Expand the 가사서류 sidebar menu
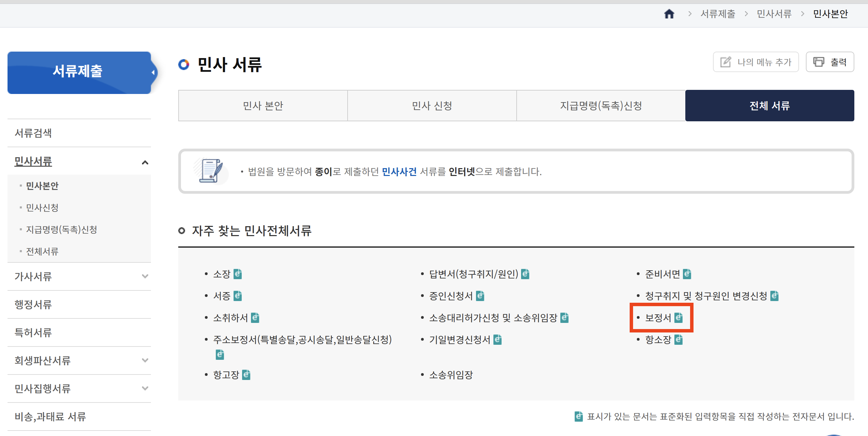868x436 pixels. tap(145, 276)
